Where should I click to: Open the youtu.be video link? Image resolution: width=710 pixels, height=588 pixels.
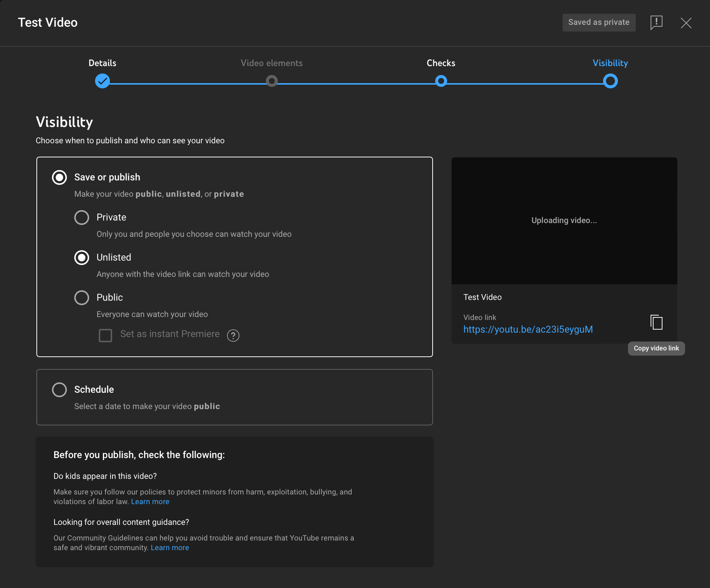pos(528,329)
